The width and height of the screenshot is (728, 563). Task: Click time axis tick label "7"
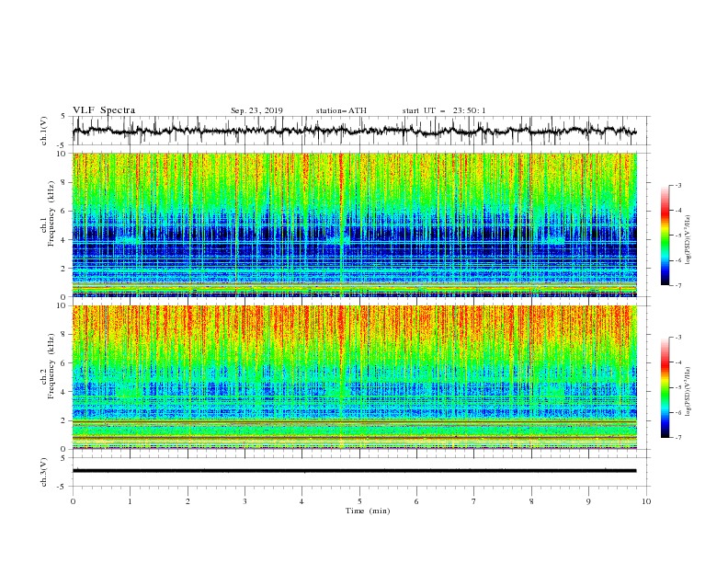(474, 501)
